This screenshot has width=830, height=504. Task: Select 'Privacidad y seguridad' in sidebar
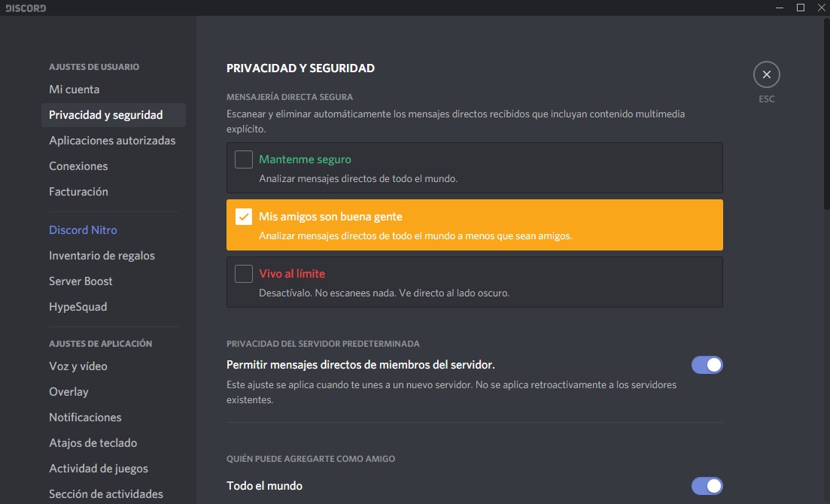point(105,115)
